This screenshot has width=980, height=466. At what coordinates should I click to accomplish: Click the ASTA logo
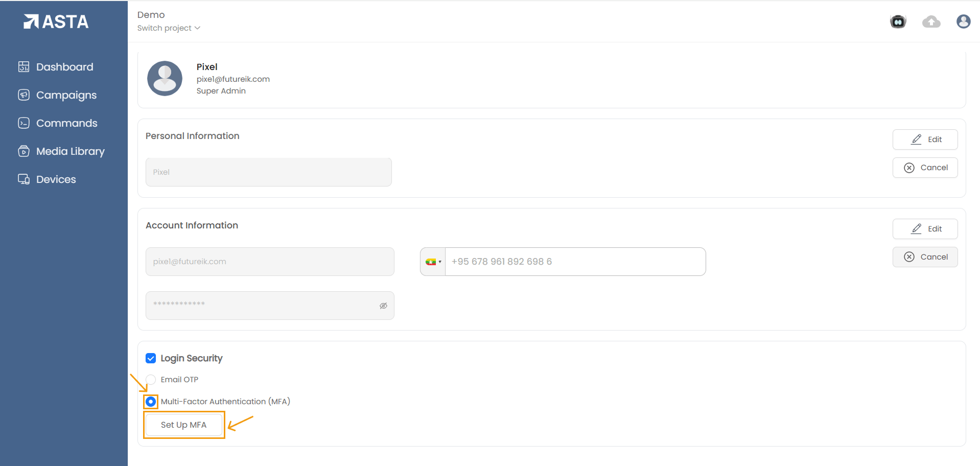pos(56,21)
